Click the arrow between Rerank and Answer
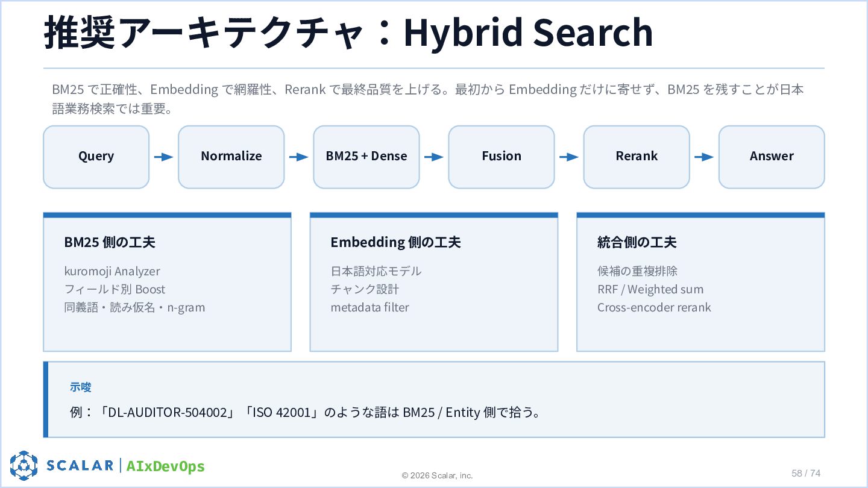The height and width of the screenshot is (488, 868). point(703,157)
